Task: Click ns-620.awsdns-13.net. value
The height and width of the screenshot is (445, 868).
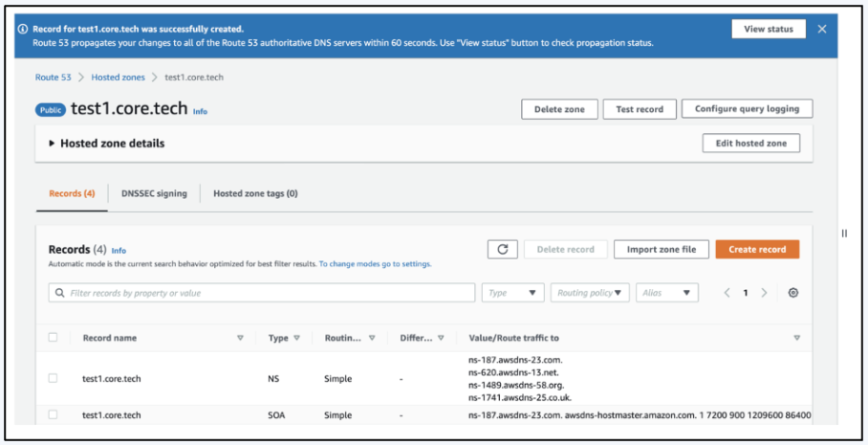Action: coord(513,372)
